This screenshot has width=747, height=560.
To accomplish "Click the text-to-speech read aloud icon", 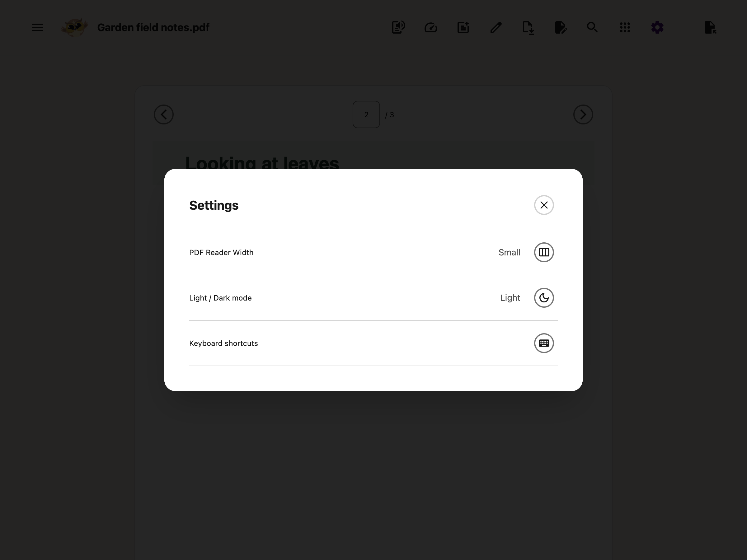I will [398, 27].
